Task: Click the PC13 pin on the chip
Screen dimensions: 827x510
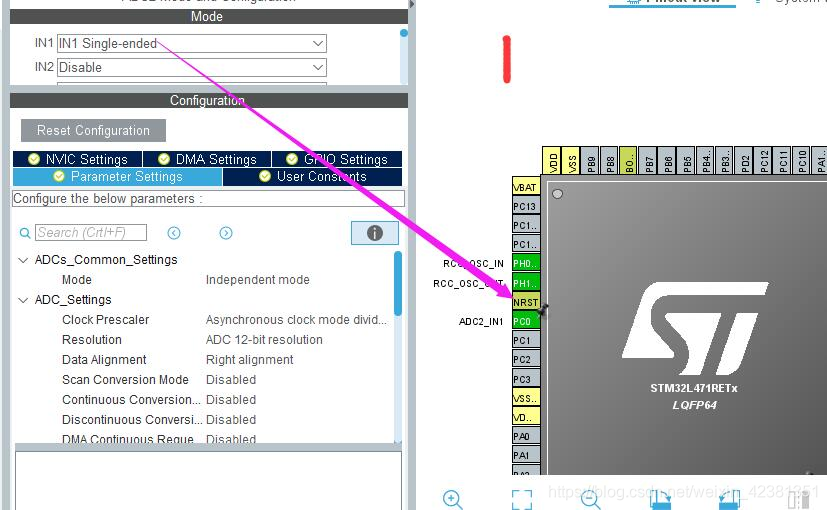Action: tap(526, 206)
